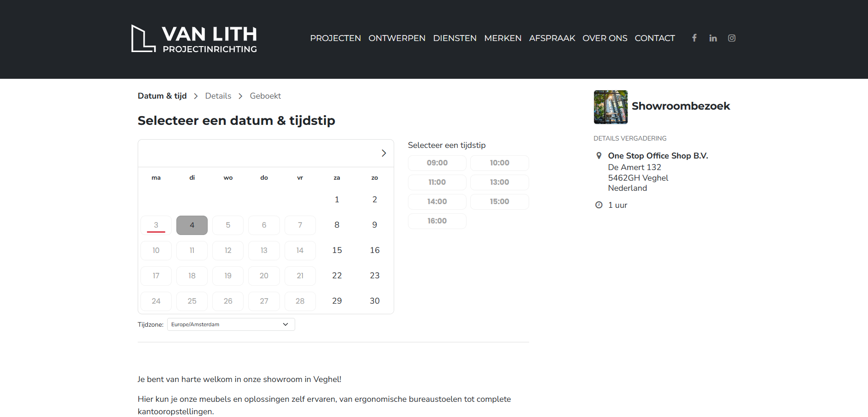Select the 15:00 time slot
This screenshot has width=868, height=417.
499,202
